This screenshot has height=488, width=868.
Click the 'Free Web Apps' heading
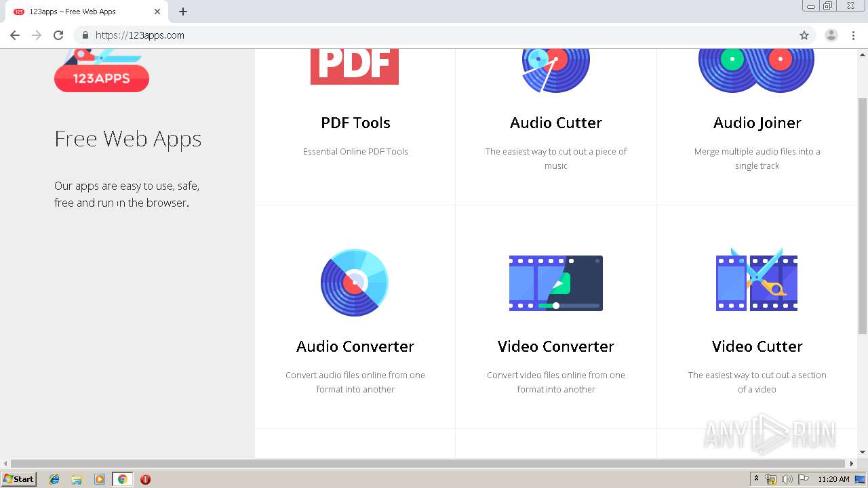(x=128, y=139)
